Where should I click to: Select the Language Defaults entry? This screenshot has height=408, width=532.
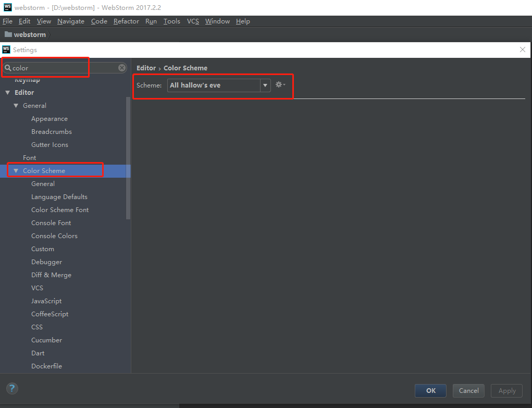[59, 196]
